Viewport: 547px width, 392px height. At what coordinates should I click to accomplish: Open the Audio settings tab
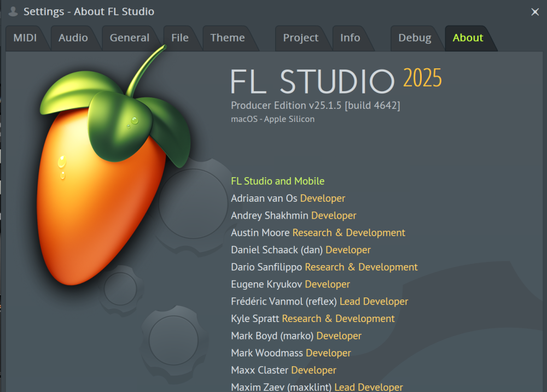click(73, 38)
